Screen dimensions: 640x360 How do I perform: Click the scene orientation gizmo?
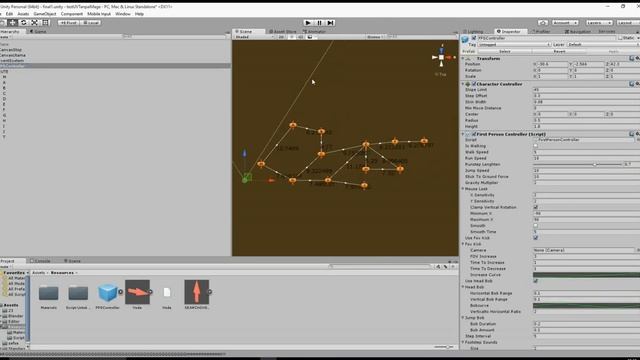[x=441, y=58]
